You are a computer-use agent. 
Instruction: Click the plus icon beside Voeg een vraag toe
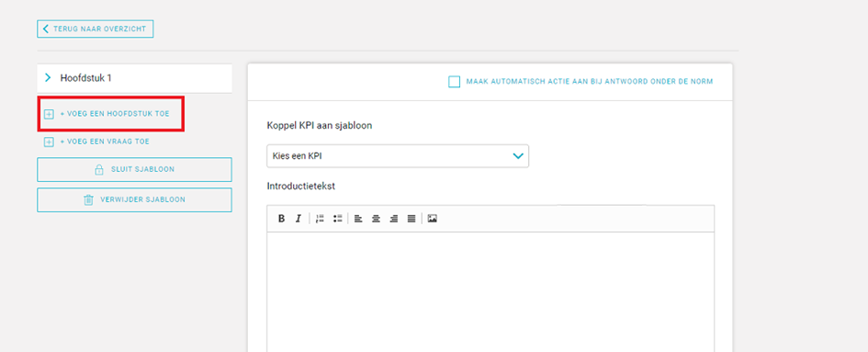point(49,142)
